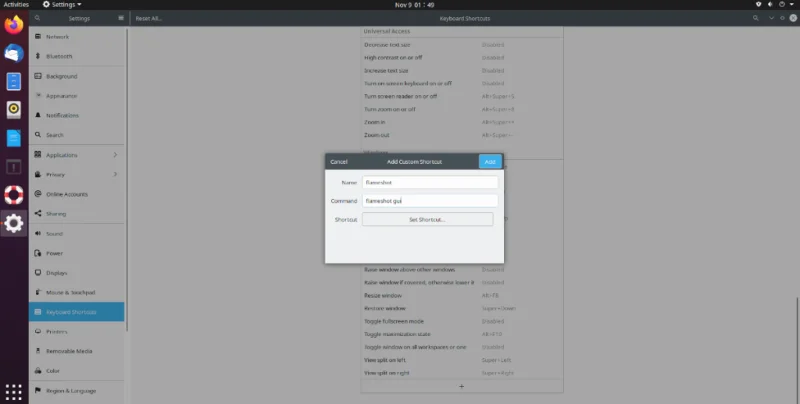
Task: Click the plus button to add shortcut
Action: coord(462,387)
